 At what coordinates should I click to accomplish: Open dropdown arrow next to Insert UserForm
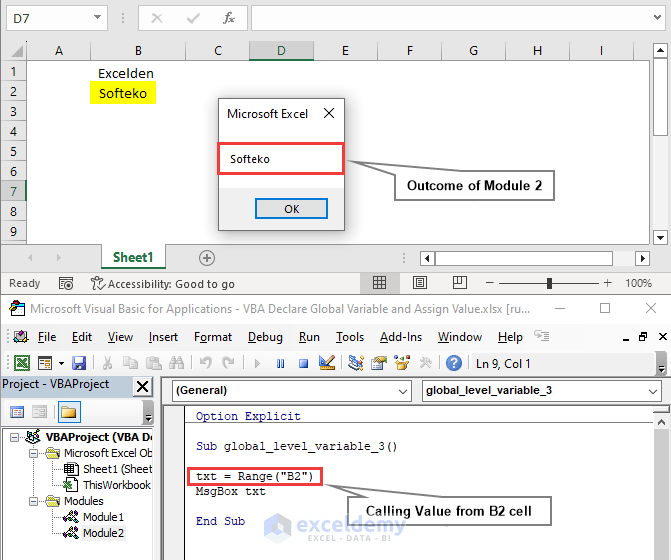click(61, 364)
